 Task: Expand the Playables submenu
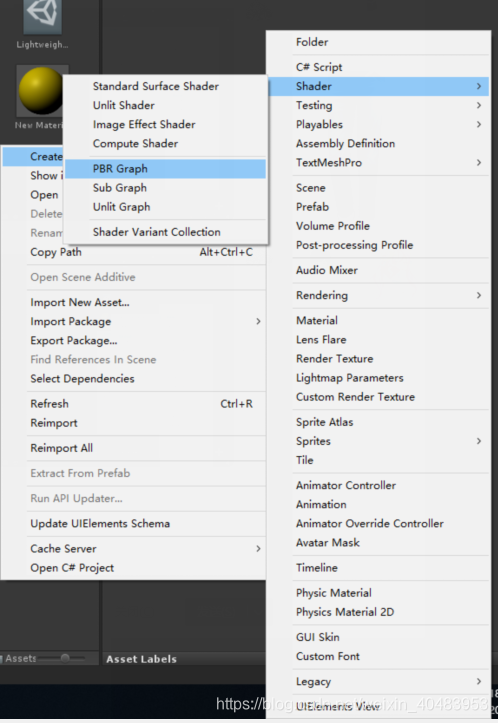378,124
